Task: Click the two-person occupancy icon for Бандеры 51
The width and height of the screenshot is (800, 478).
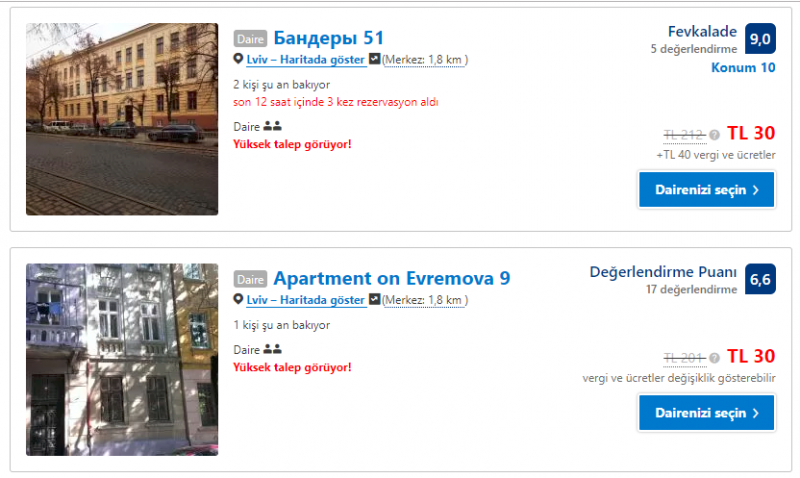Action: tap(272, 126)
